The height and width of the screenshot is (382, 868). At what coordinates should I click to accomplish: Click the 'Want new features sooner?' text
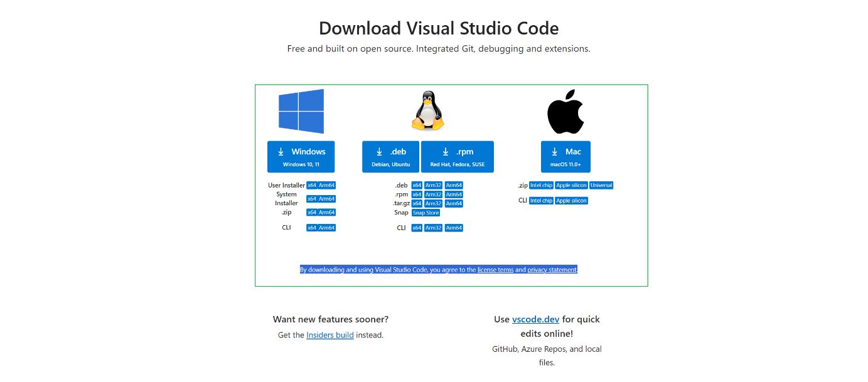331,319
